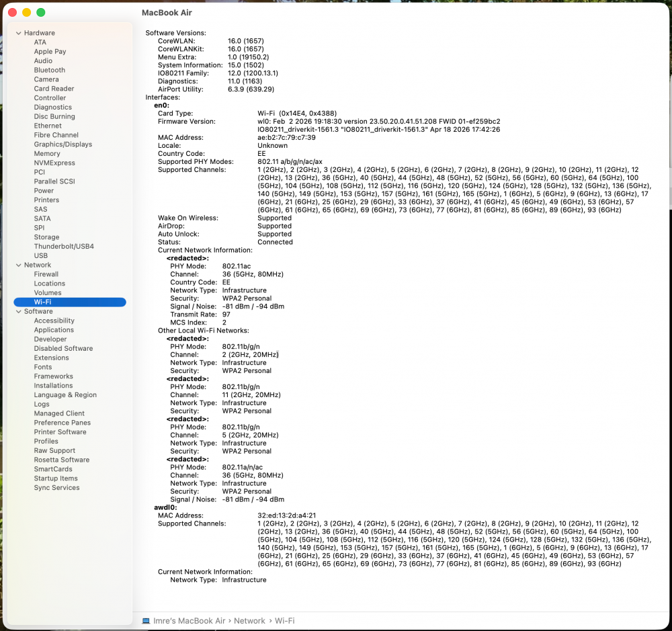The image size is (672, 631).
Task: Click 'Wi-Fi' in the bottom path bar
Action: [x=284, y=621]
